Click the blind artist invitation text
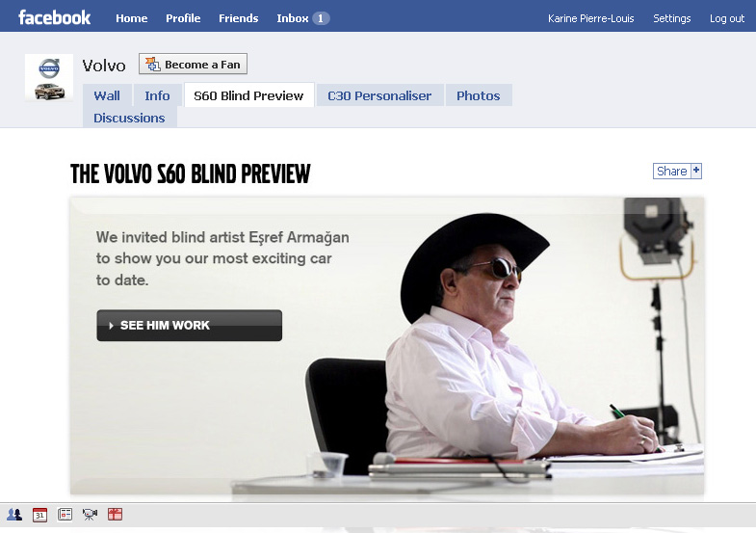The width and height of the screenshot is (756, 533). click(222, 258)
